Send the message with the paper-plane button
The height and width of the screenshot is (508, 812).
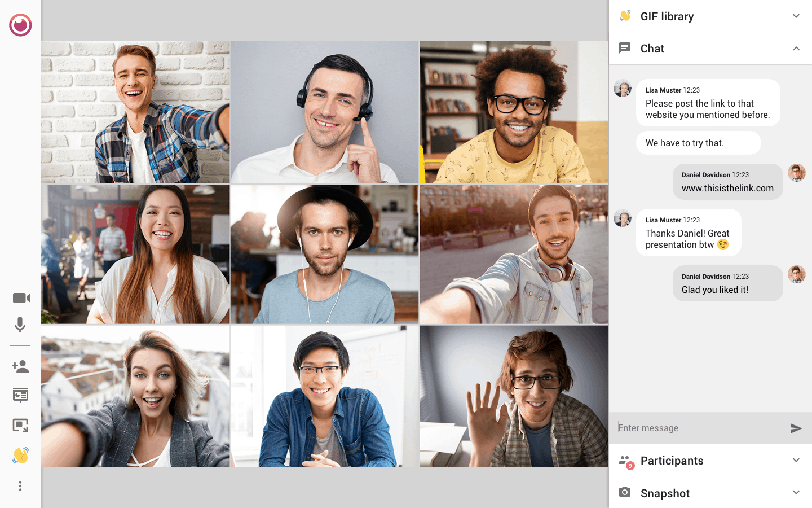[x=796, y=428]
